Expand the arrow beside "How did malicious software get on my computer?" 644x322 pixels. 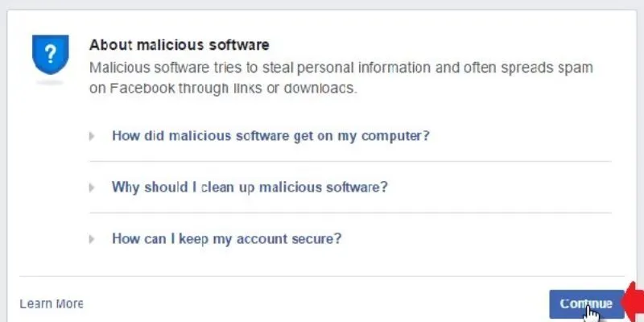(x=93, y=136)
